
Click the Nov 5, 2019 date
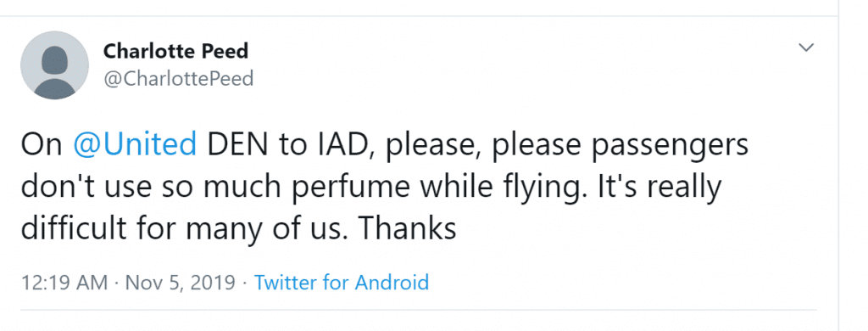click(181, 283)
